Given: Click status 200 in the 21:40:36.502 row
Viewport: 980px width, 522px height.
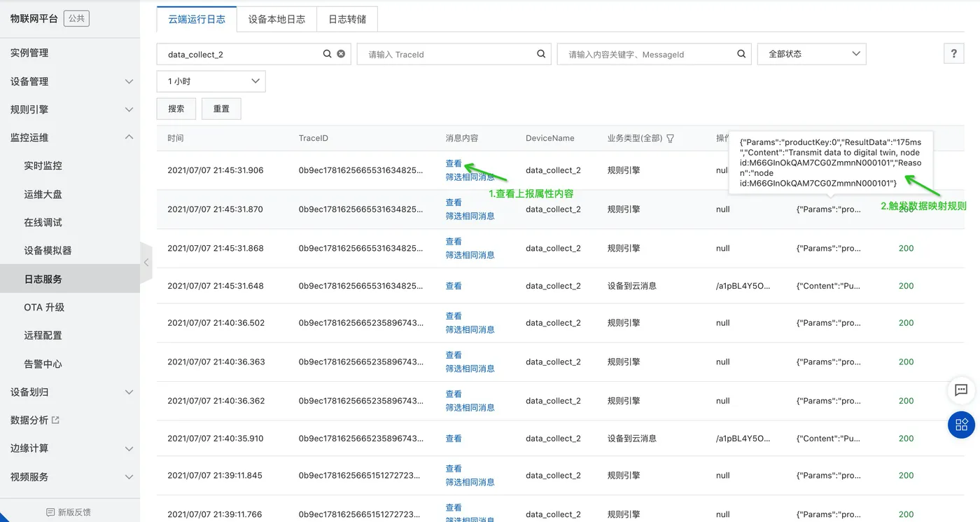Looking at the screenshot, I should 906,323.
